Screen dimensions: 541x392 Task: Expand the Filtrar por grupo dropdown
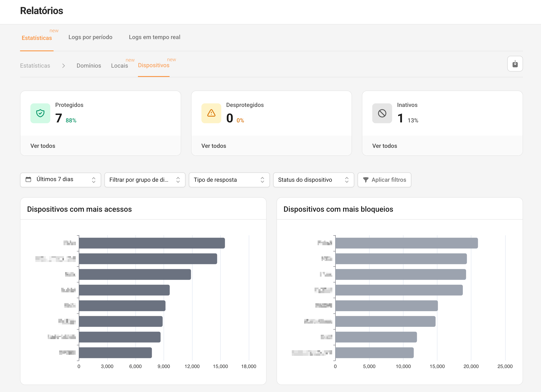(x=145, y=180)
